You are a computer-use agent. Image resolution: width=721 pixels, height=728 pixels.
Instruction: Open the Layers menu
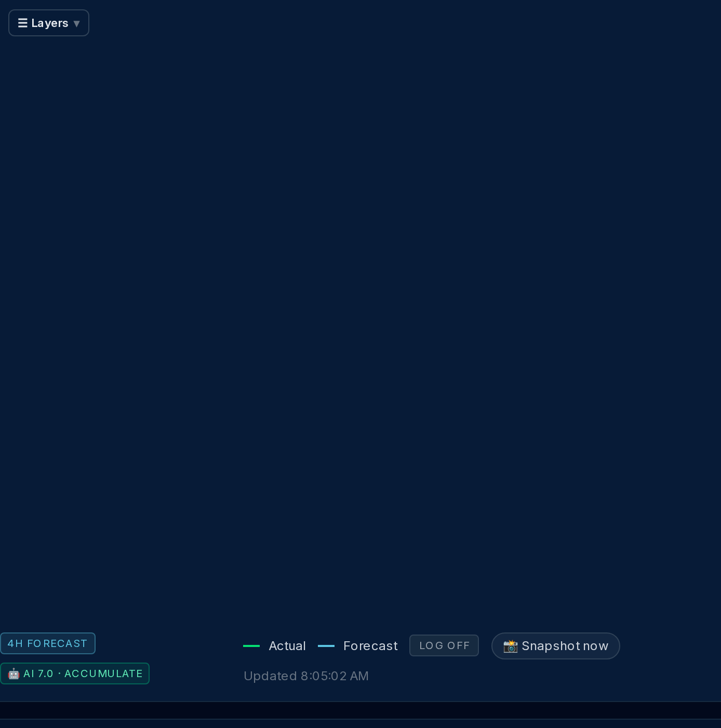tap(49, 23)
